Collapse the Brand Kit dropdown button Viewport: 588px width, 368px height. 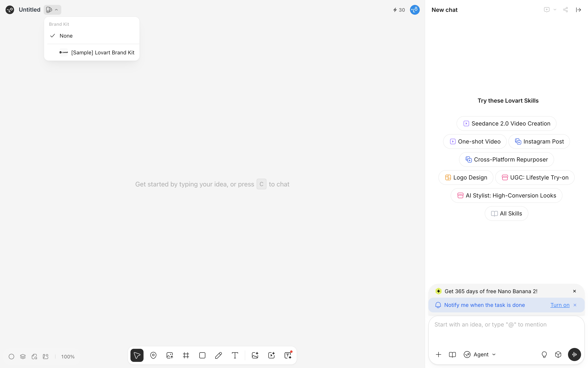pos(52,10)
